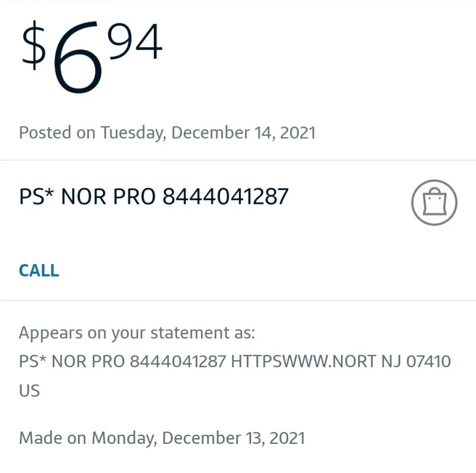476x473 pixels.
Task: Select the NJ 07410 zip text
Action: (x=416, y=361)
